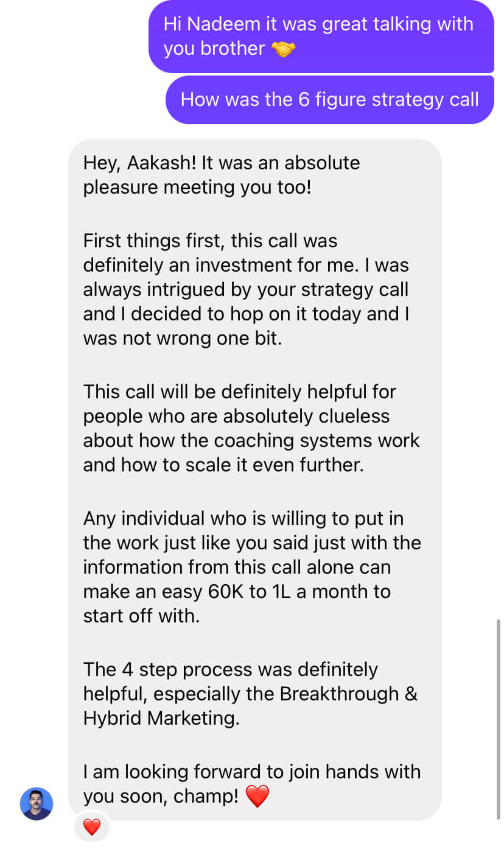Image resolution: width=504 pixels, height=852 pixels.
Task: Click the heart reaction below the message
Action: tap(91, 827)
